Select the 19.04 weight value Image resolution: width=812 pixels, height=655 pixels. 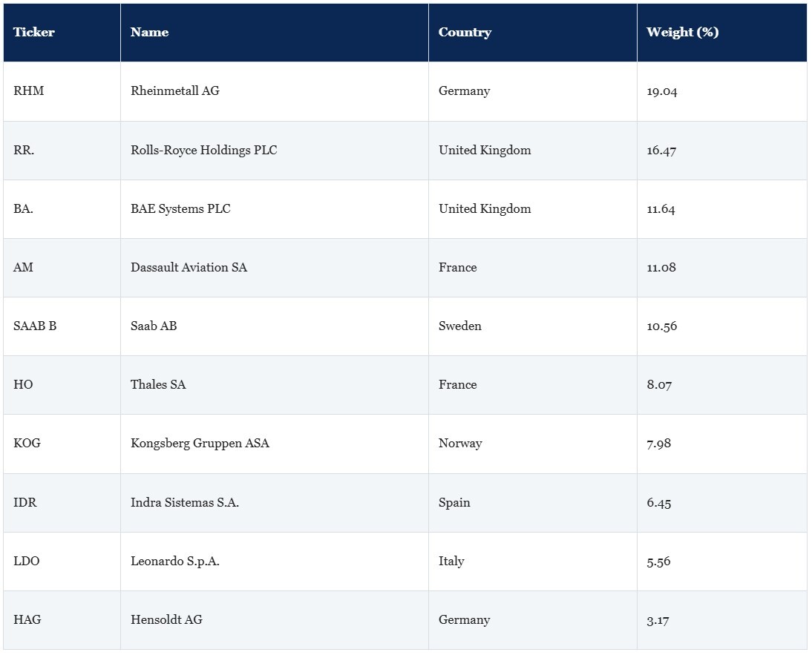(x=662, y=91)
